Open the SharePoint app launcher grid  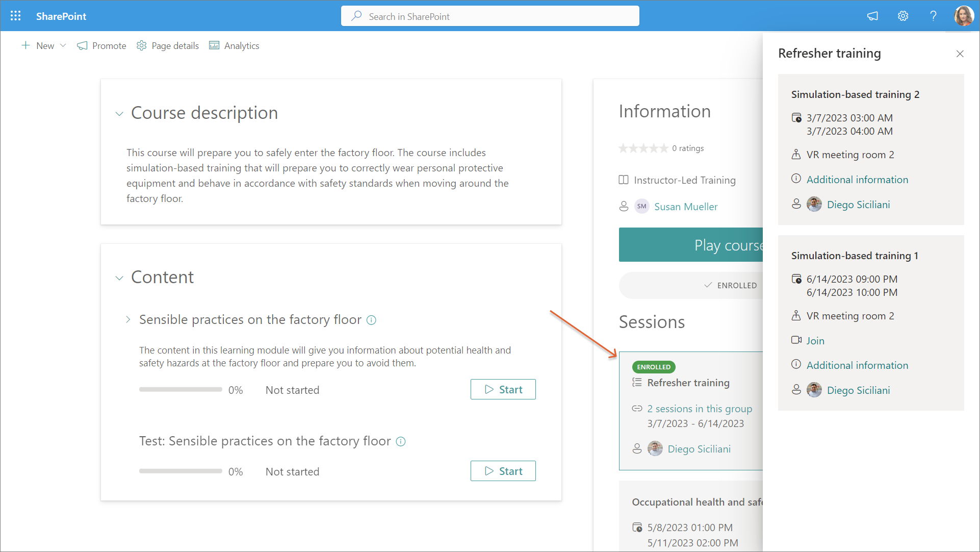(15, 16)
